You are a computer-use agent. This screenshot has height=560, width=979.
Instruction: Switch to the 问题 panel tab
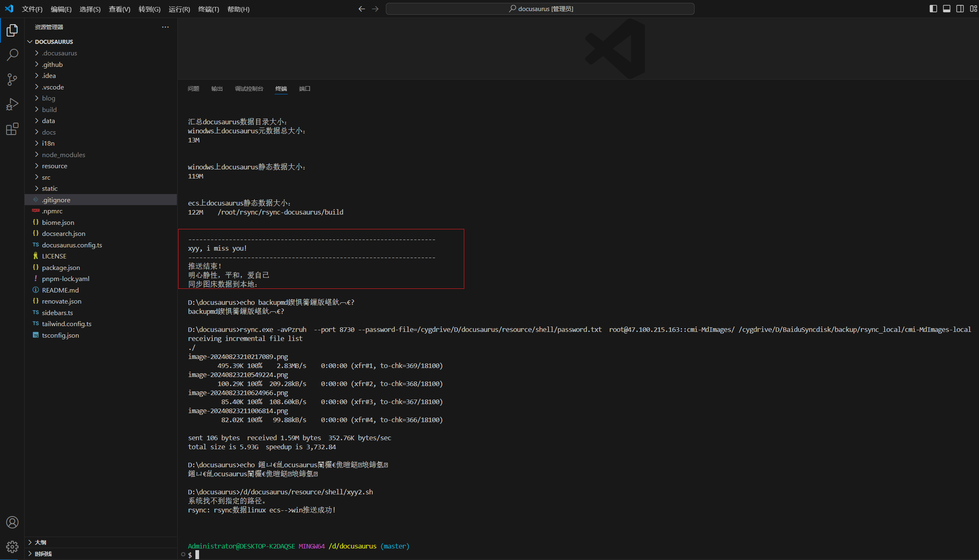193,89
